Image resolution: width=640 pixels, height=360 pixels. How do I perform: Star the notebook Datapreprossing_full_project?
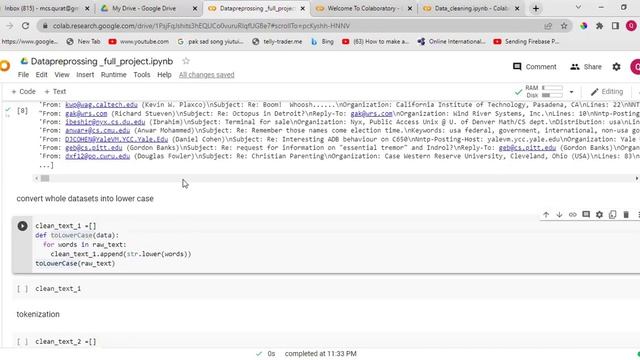[186, 61]
